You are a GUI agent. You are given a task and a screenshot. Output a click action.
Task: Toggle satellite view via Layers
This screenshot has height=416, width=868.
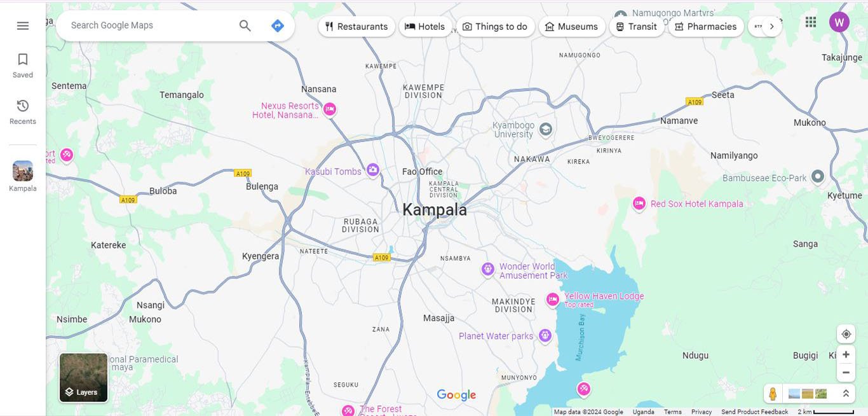pyautogui.click(x=84, y=378)
